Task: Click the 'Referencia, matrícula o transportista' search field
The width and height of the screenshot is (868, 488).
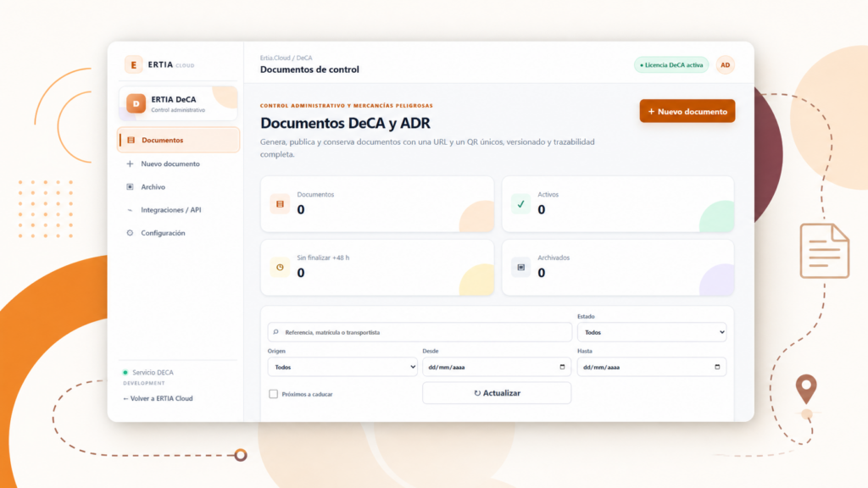Action: click(x=420, y=332)
